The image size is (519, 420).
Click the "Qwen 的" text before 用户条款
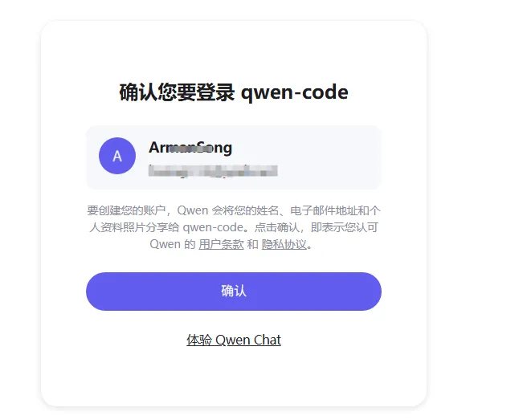[173, 244]
